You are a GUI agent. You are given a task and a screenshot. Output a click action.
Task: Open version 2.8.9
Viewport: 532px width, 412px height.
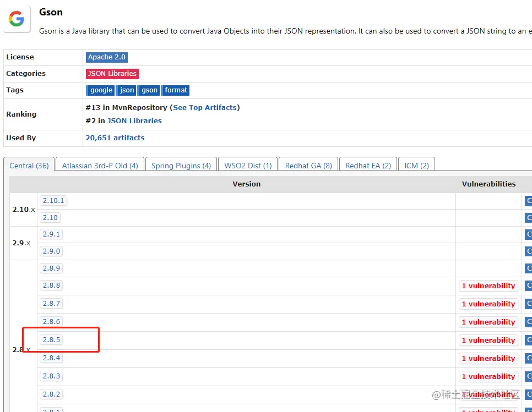[x=51, y=268]
